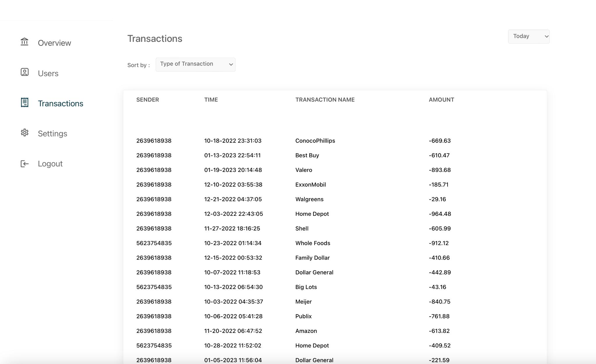Select the Whole Foods transaction row
This screenshot has height=364, width=596.
[313, 243]
